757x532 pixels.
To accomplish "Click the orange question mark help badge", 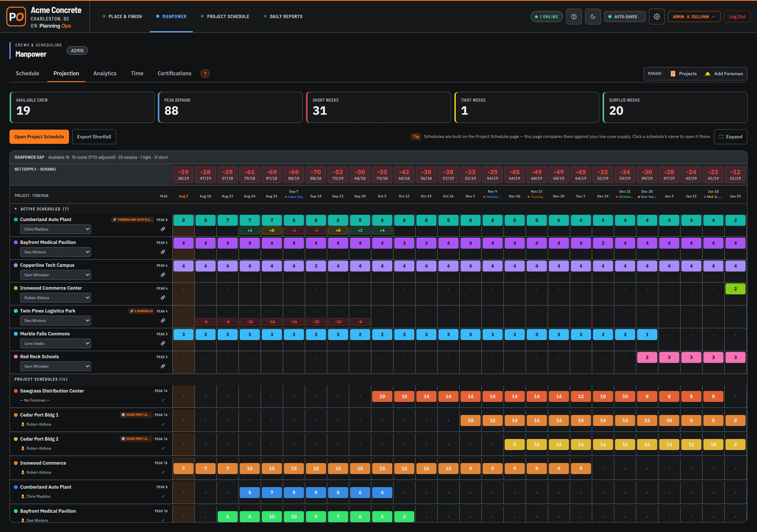I will point(205,73).
